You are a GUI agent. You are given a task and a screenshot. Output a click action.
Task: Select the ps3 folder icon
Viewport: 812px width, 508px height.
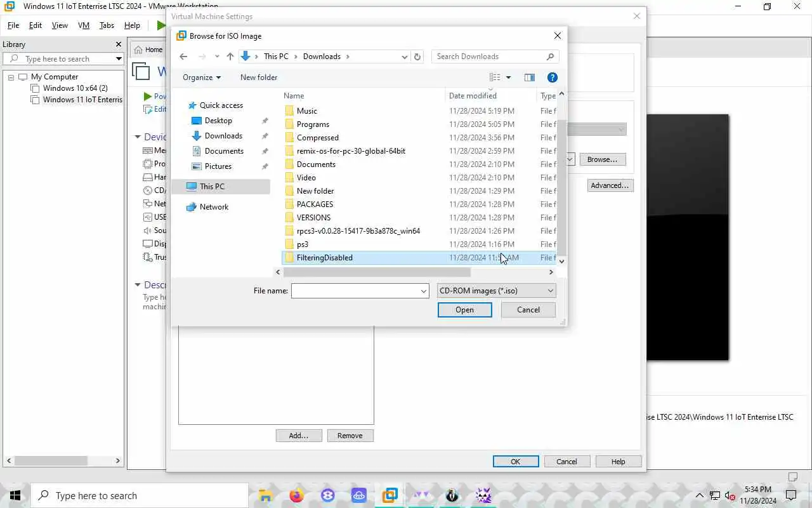click(289, 244)
